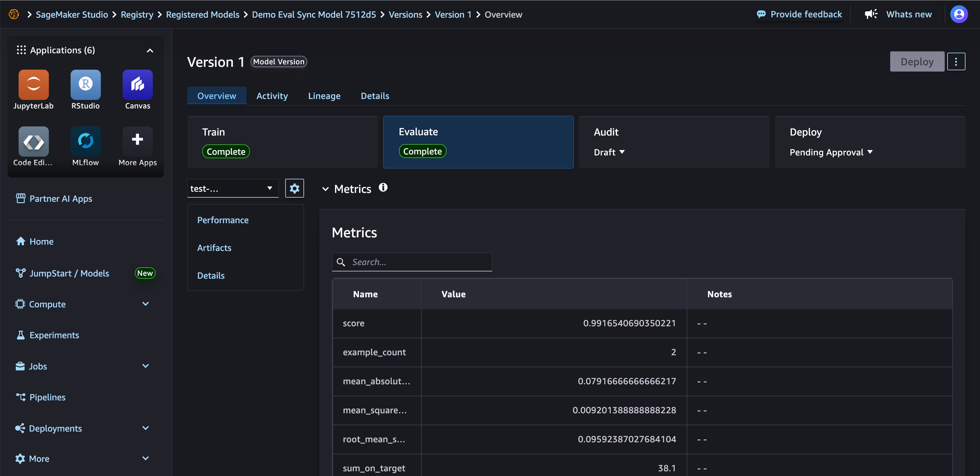The height and width of the screenshot is (476, 980).
Task: Go to Registered Models breadcrumb link
Action: [x=203, y=15]
